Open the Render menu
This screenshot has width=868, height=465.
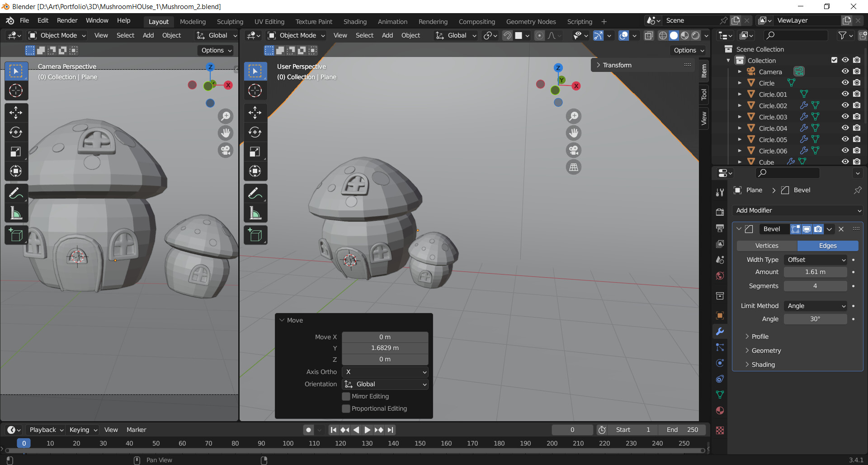pyautogui.click(x=67, y=21)
